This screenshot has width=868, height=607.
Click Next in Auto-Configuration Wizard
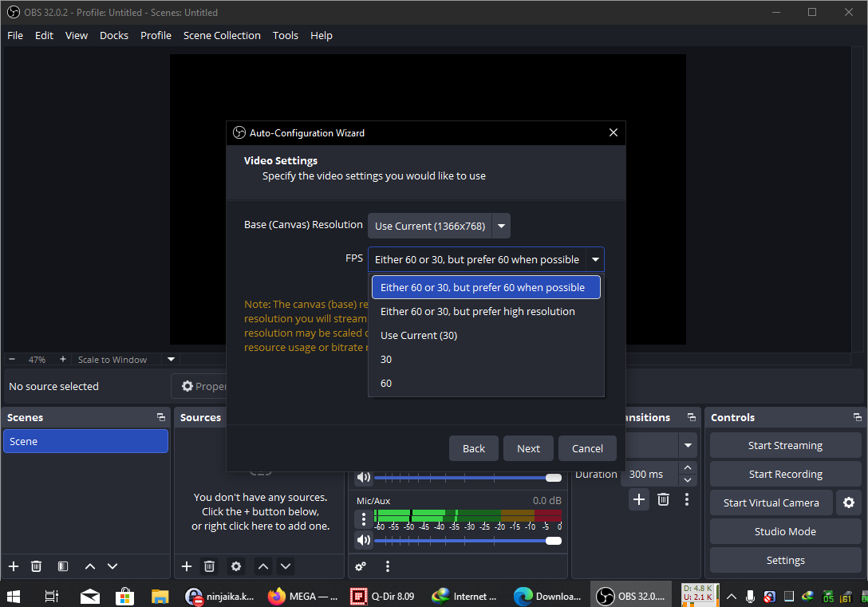coord(528,448)
